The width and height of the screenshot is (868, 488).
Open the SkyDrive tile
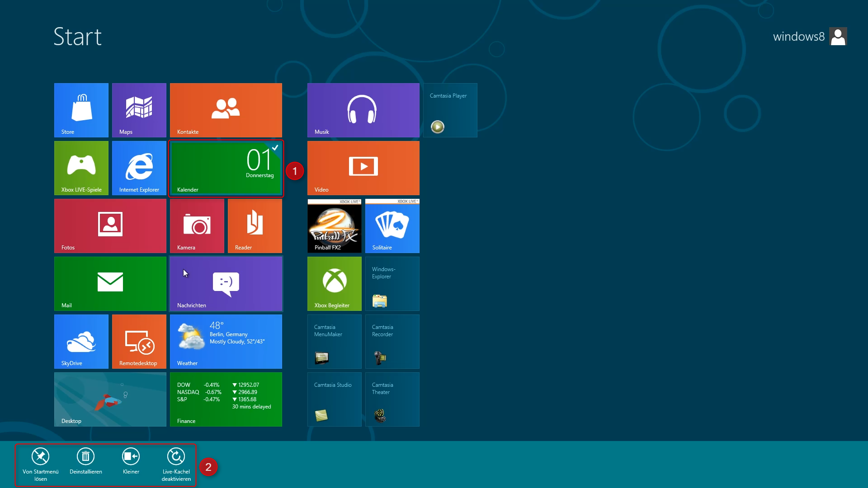[81, 342]
